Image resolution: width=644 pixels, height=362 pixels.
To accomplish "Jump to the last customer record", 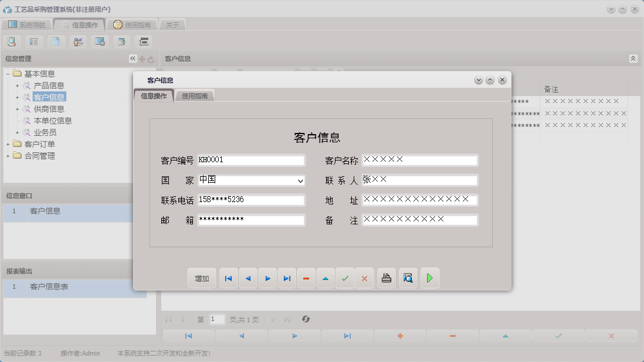I will coord(287,278).
